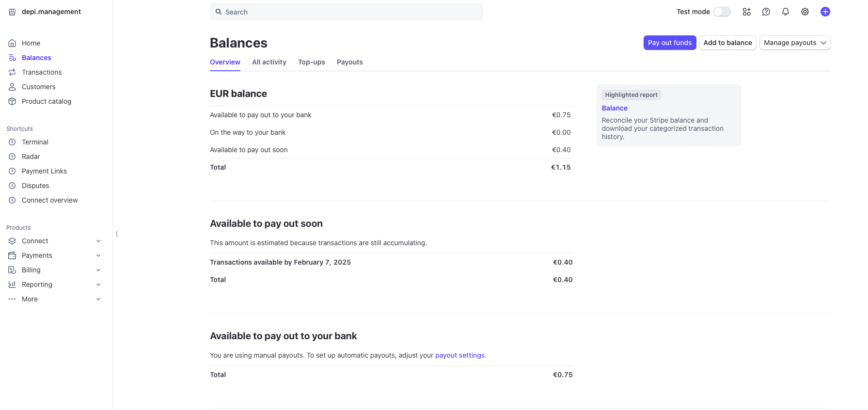Expand the Reporting products section
The width and height of the screenshot is (868, 410).
(x=98, y=284)
